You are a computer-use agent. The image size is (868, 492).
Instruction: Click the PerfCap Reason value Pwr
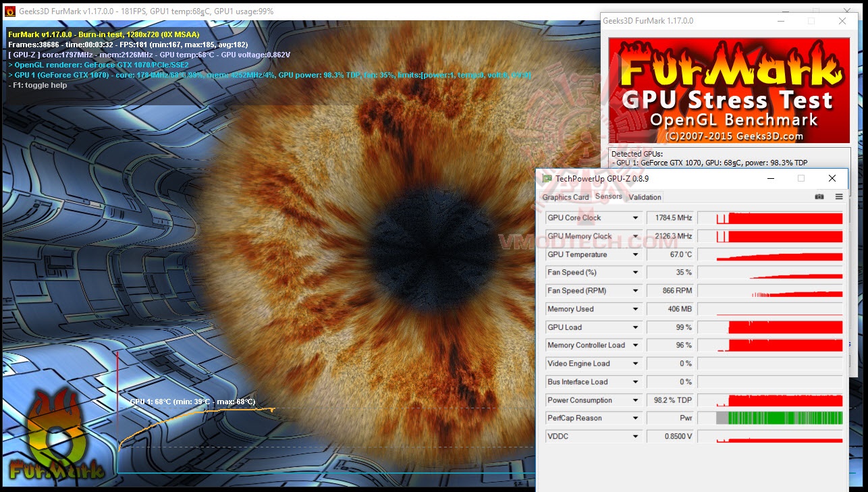[670, 418]
